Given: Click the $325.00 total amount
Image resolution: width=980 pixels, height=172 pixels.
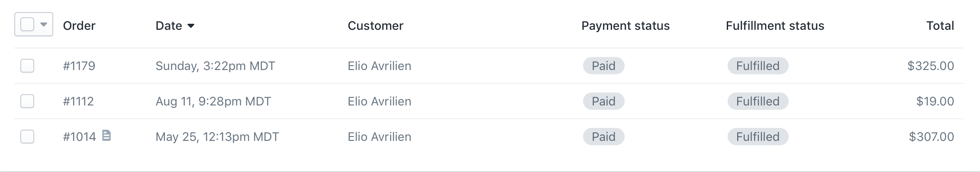Looking at the screenshot, I should point(931,66).
